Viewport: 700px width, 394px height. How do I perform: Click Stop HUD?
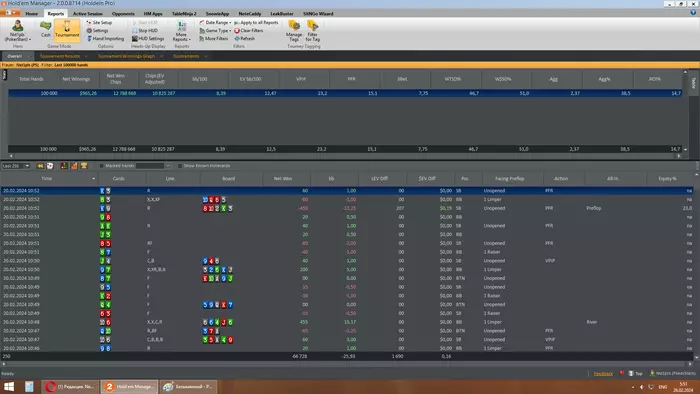[145, 30]
